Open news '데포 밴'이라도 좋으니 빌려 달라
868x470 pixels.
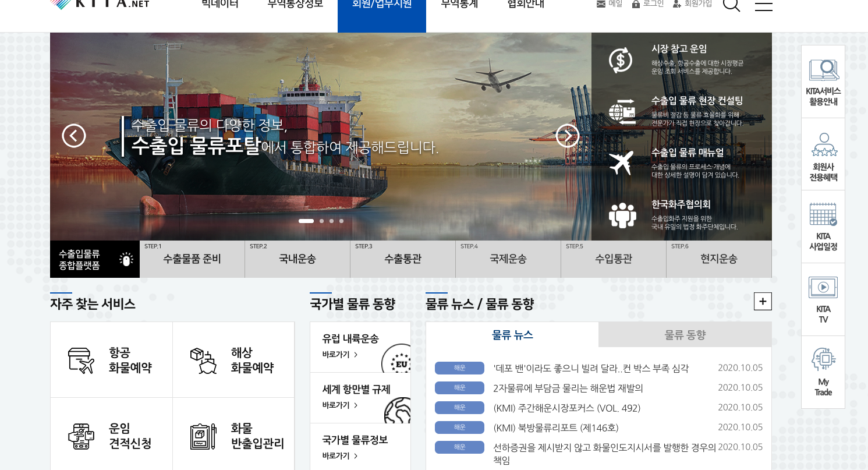591,368
